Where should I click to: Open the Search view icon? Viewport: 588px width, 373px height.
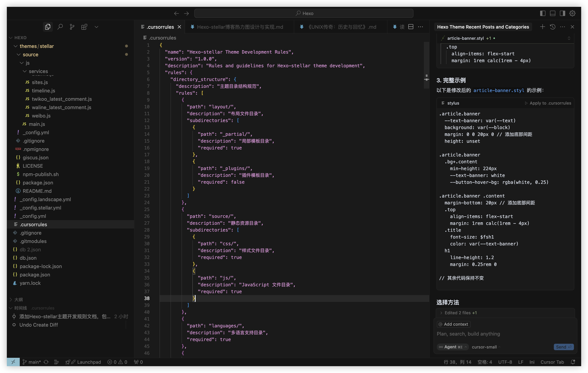coord(60,27)
